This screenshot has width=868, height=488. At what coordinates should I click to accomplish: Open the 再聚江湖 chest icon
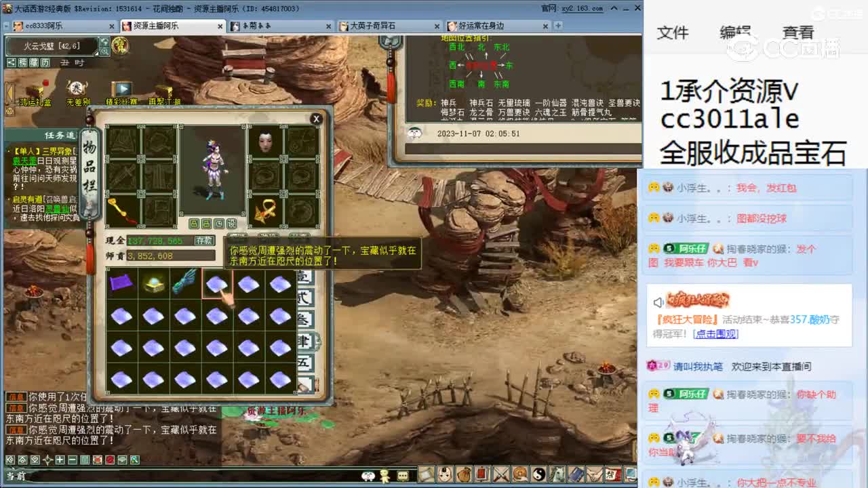coord(165,94)
